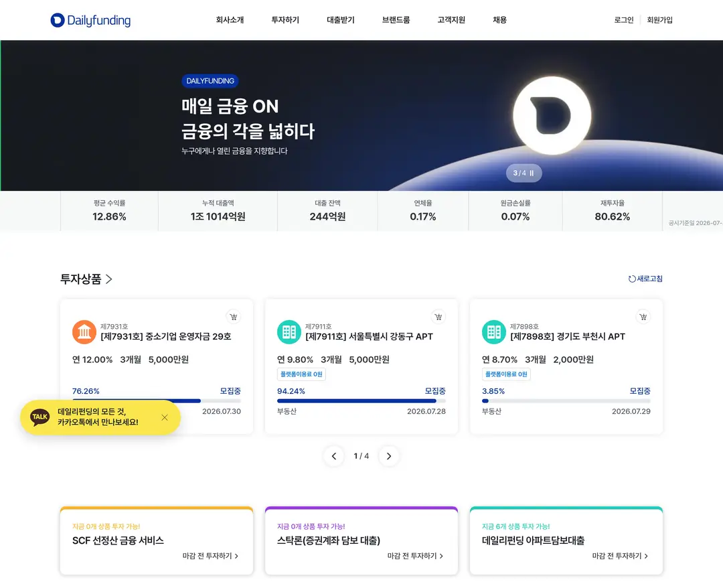The image size is (723, 588).
Task: Click the 2026.07.28 deadline date
Action: (x=426, y=411)
